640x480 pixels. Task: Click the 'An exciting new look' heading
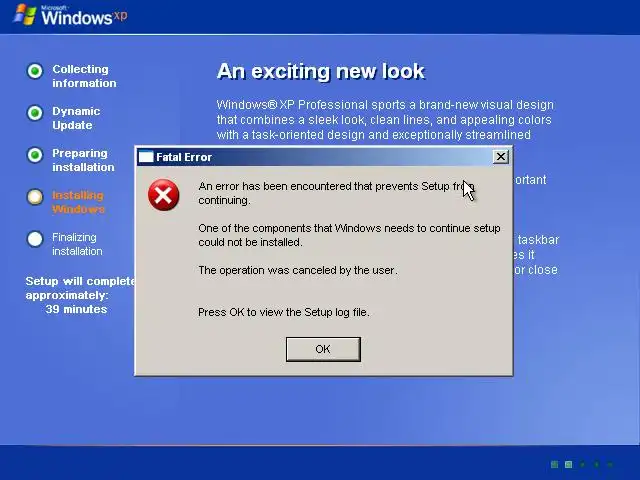[x=321, y=71]
